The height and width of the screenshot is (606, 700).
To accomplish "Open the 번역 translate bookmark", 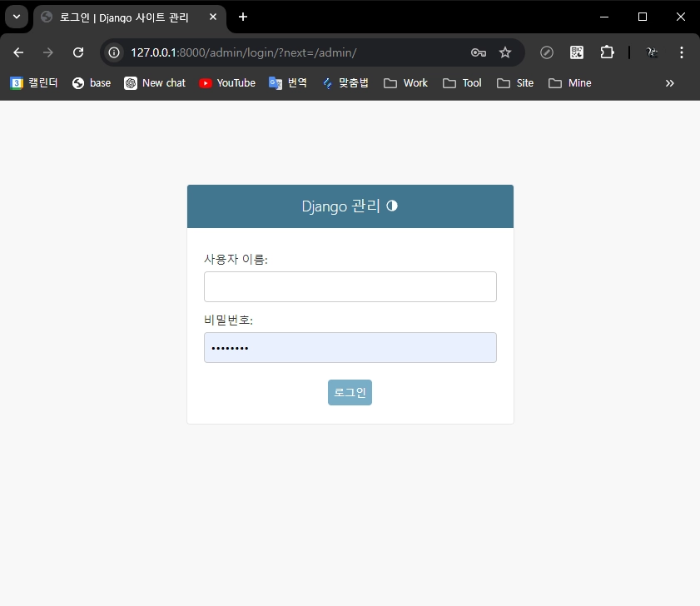I will pyautogui.click(x=287, y=83).
